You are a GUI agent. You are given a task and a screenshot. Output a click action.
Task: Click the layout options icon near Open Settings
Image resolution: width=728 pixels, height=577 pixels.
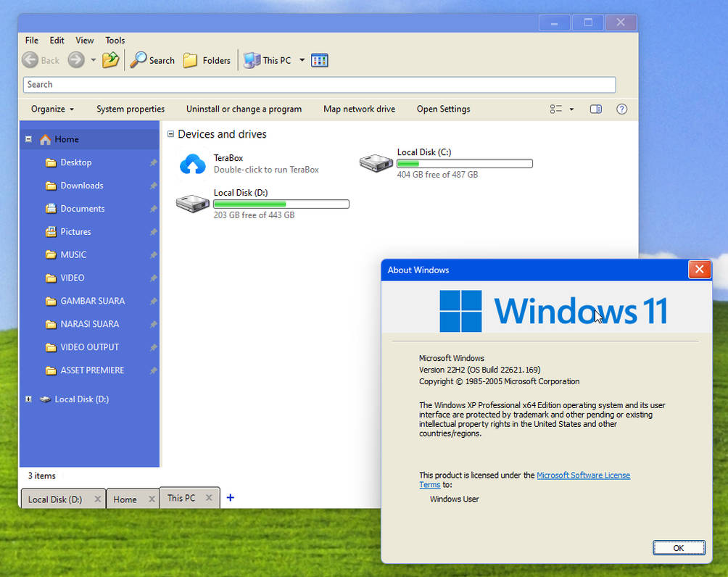[556, 109]
